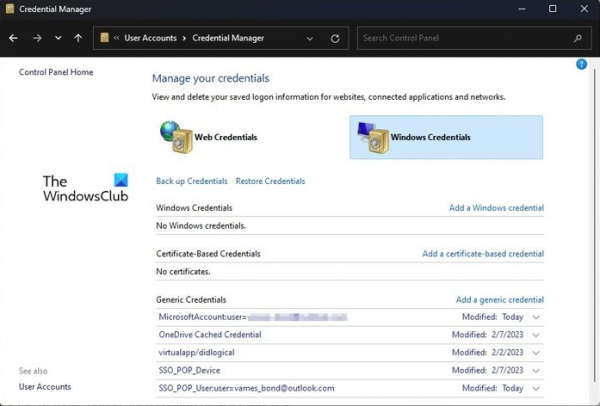Image resolution: width=600 pixels, height=406 pixels.
Task: Minimize the Credential Manager window
Action: coord(522,8)
